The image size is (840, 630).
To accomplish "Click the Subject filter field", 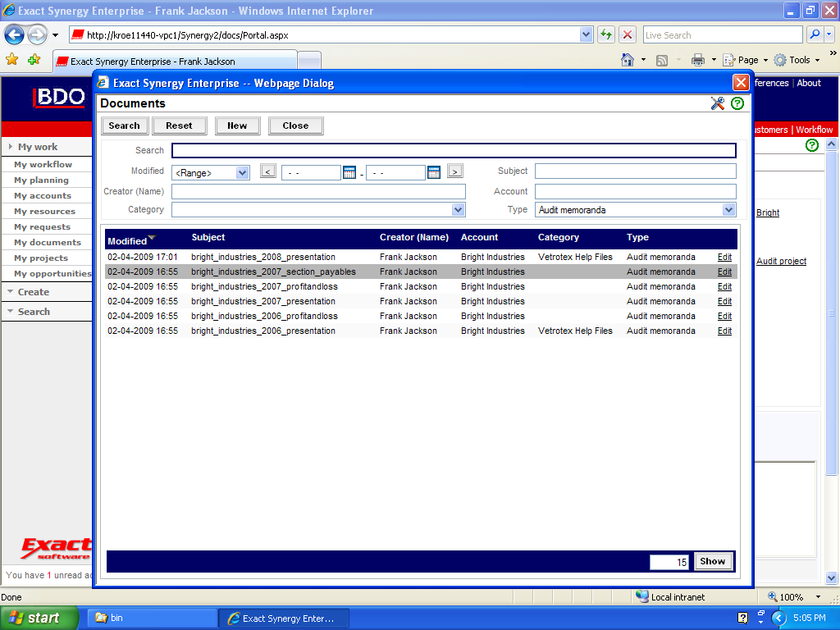I will coord(636,171).
